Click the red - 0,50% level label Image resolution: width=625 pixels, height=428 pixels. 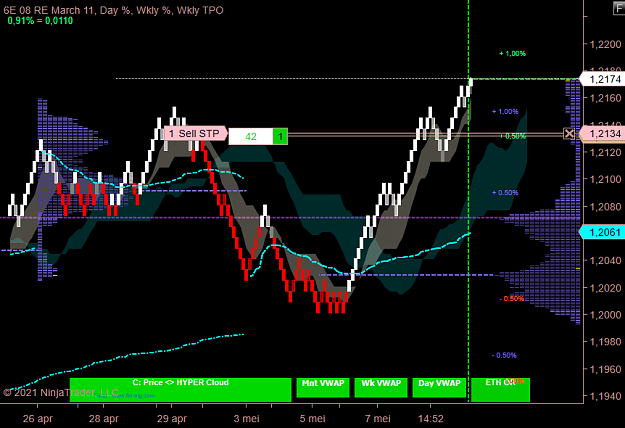pos(511,299)
